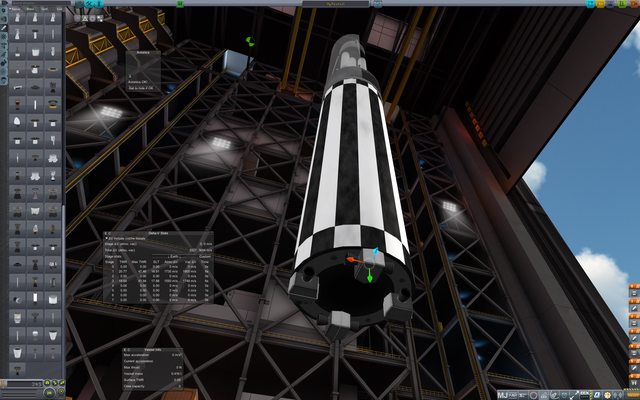Switch to the Action Groups mode button
This screenshot has width=640, height=400.
pos(89,4)
